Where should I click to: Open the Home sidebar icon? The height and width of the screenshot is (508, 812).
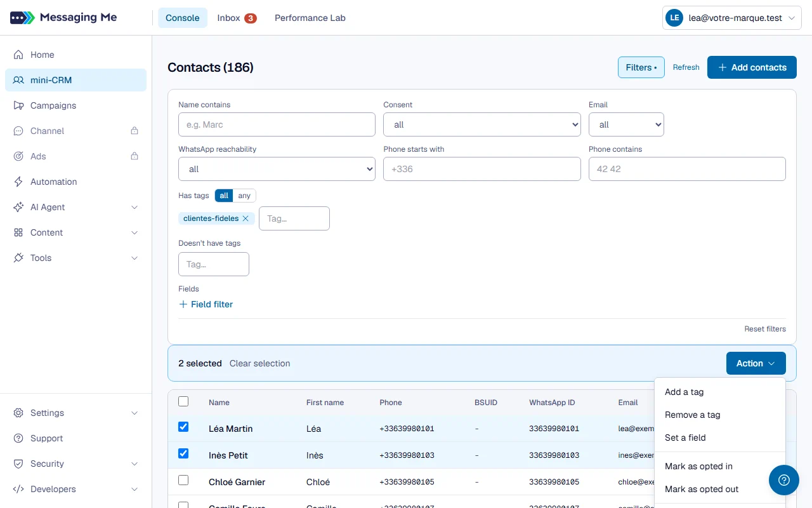18,55
